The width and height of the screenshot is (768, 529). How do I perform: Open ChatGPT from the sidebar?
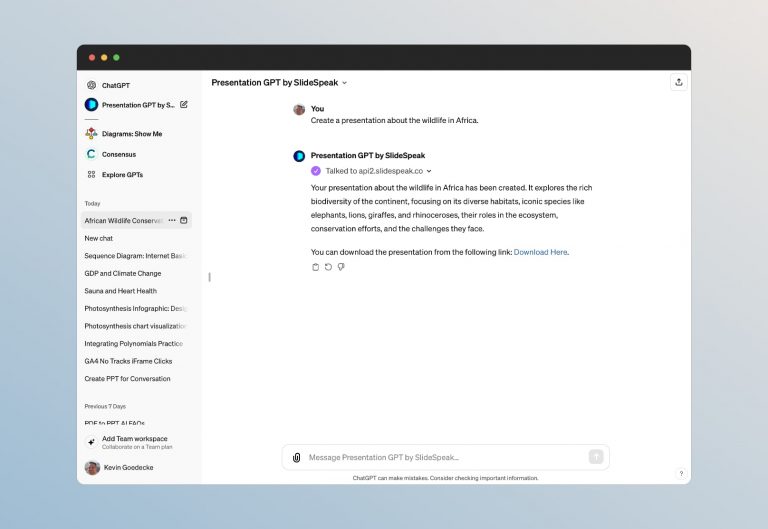point(116,85)
